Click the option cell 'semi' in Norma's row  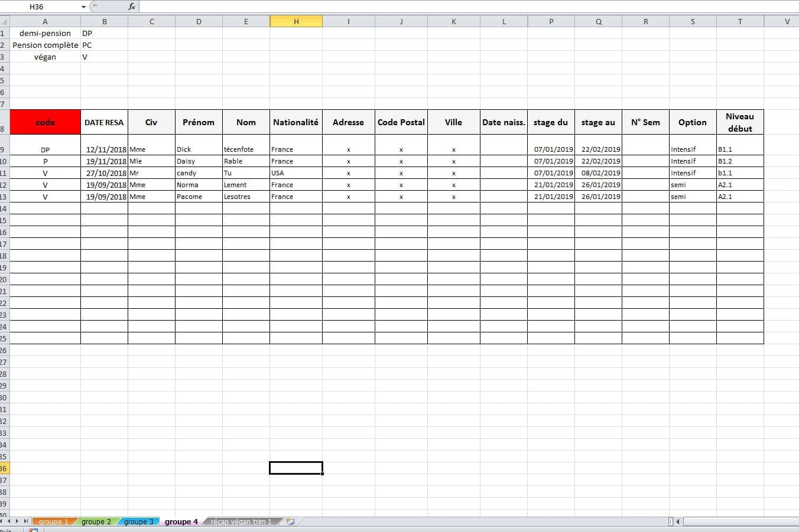click(693, 185)
